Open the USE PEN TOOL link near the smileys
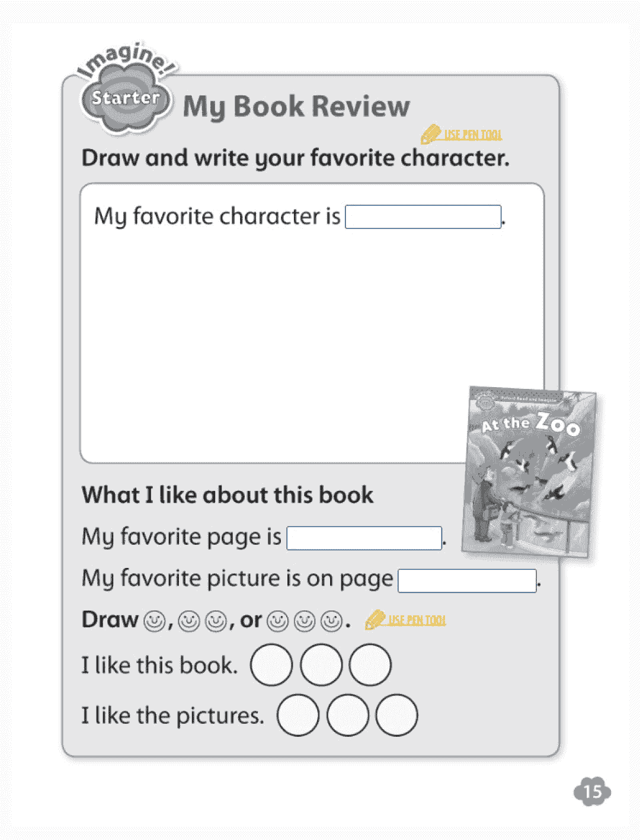Screen dimensions: 640x840 tap(417, 620)
